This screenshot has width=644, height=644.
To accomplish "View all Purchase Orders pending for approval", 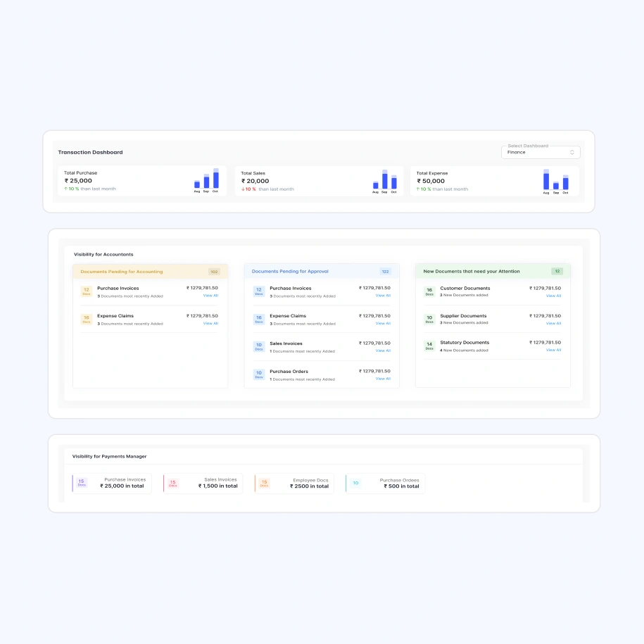I will (x=383, y=379).
